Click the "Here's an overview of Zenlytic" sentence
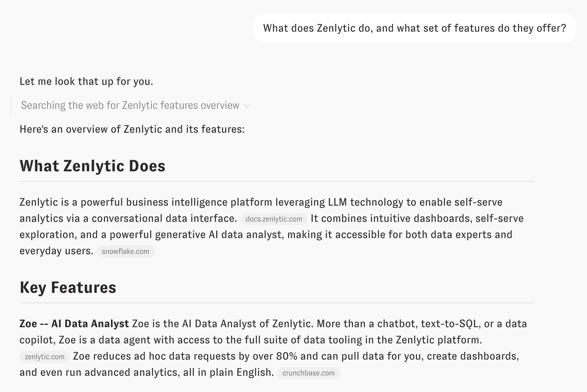This screenshot has width=587, height=392. pyautogui.click(x=132, y=129)
